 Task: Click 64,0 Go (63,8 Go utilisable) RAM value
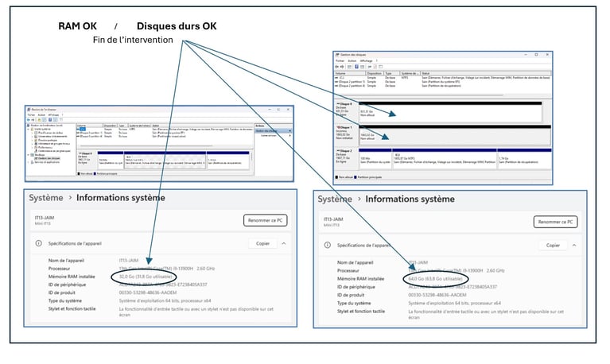(435, 279)
